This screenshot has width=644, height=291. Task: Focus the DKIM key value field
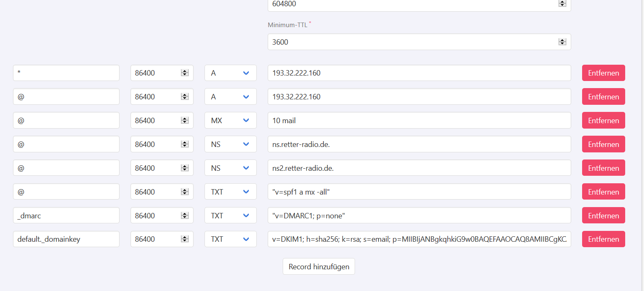pyautogui.click(x=419, y=239)
